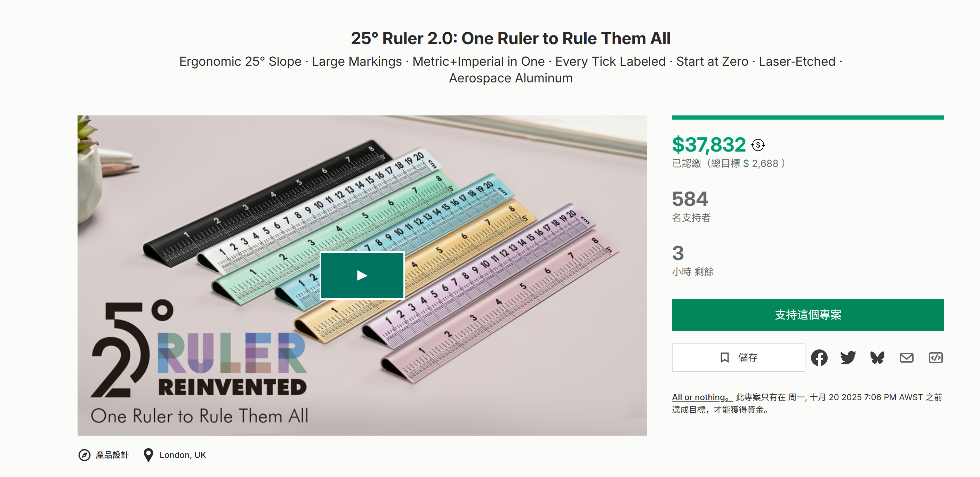Click the 3 hours remaining counter

(678, 253)
